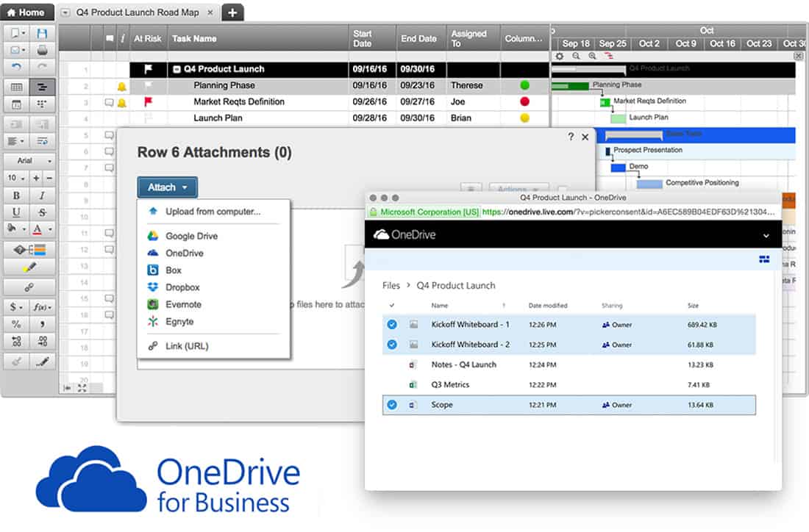809x532 pixels.
Task: Click the red flag on Market Reqts Definition
Action: pyautogui.click(x=148, y=101)
